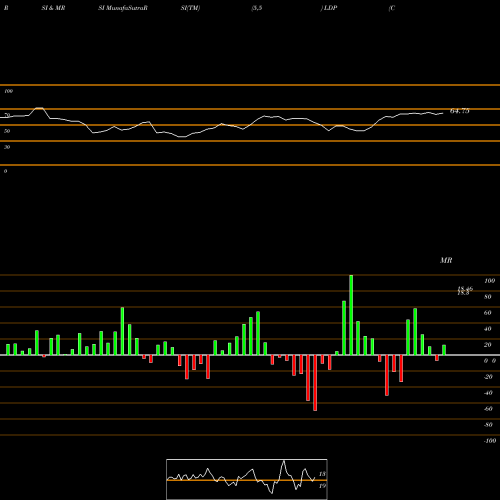The height and width of the screenshot is (500, 500).
Task: Click the 'SI(TM)' header label
Action: [x=190, y=8]
